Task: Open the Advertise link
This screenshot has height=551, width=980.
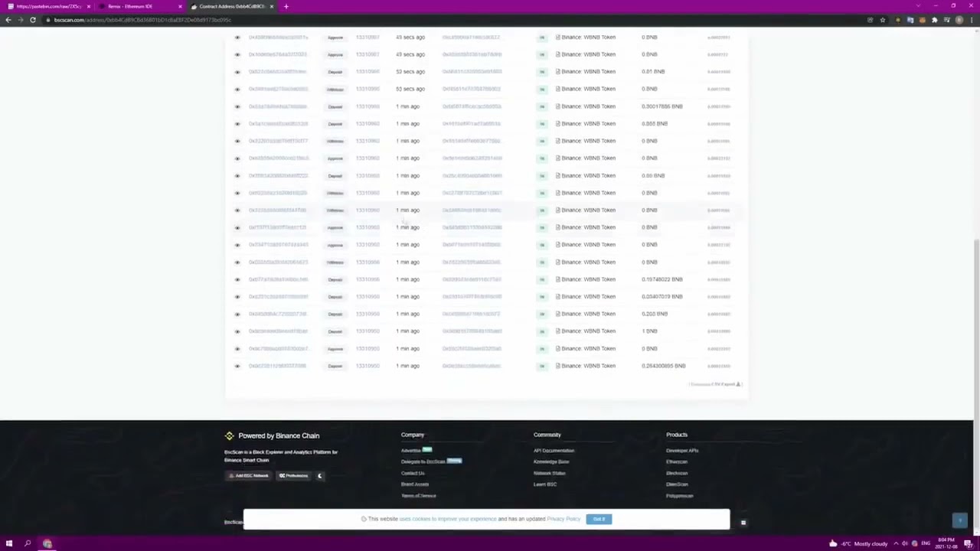Action: pyautogui.click(x=410, y=451)
